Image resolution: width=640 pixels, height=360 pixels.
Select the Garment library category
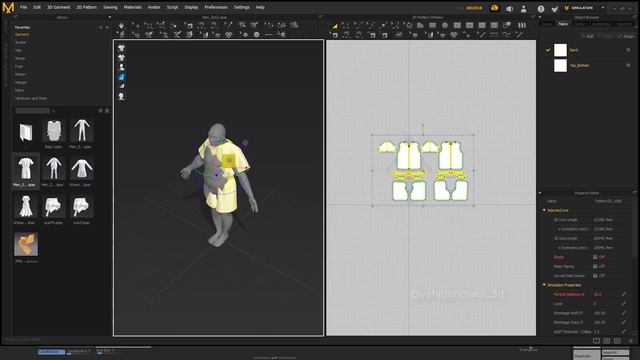tap(22, 35)
